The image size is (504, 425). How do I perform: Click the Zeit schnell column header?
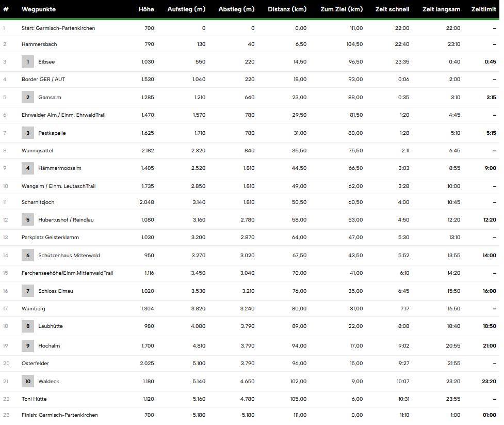pyautogui.click(x=393, y=9)
